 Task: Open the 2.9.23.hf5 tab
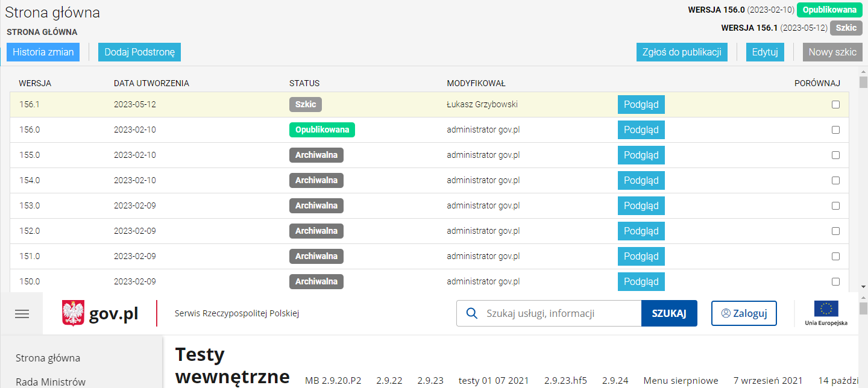tap(565, 380)
